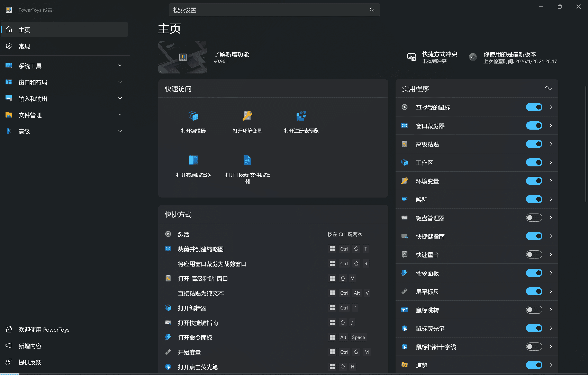Open 提供反馈 from the sidebar
588x375 pixels.
click(x=64, y=362)
